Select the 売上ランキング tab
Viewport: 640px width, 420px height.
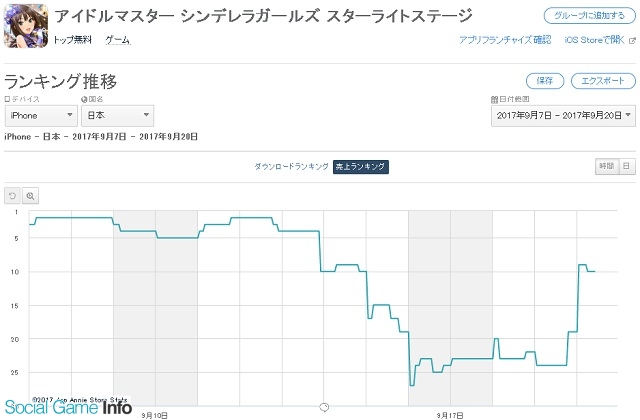[x=360, y=167]
